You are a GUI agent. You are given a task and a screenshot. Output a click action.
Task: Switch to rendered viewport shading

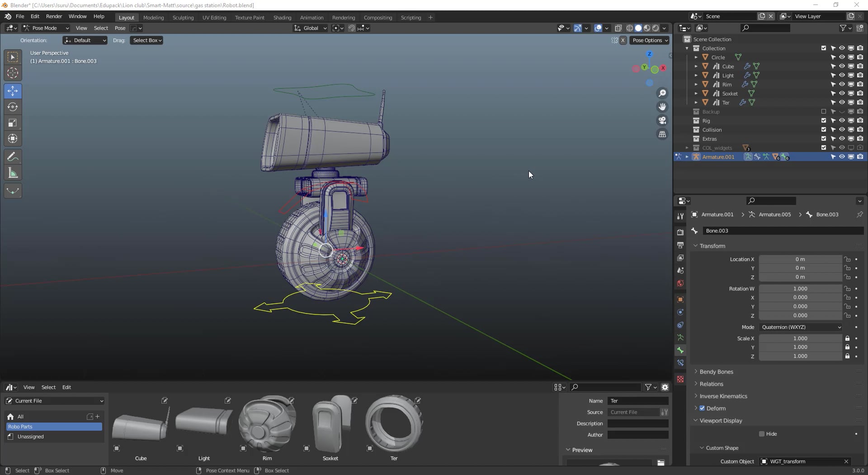pyautogui.click(x=656, y=28)
